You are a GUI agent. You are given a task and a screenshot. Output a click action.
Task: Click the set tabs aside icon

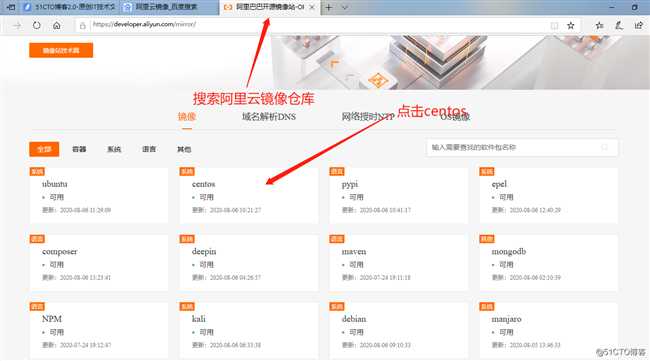click(x=11, y=7)
